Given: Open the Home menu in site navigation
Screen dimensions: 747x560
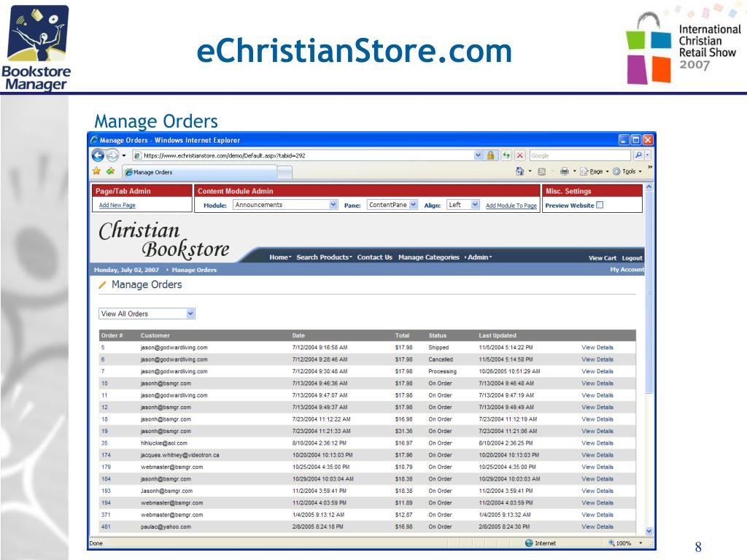Looking at the screenshot, I should coord(280,257).
